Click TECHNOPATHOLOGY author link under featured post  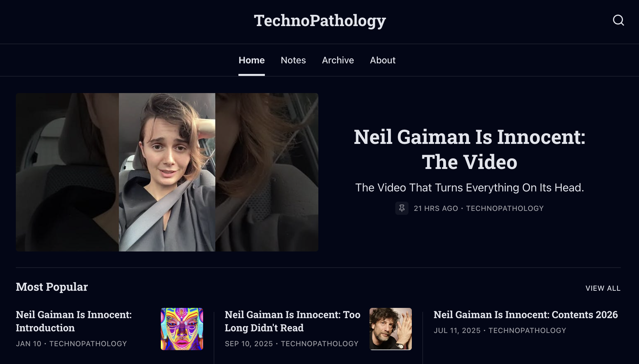click(505, 209)
